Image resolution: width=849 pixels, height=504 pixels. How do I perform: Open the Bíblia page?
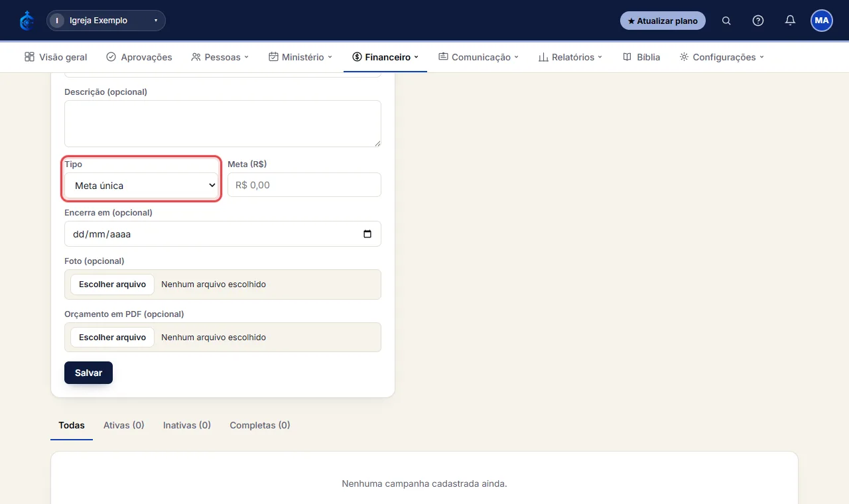click(x=641, y=57)
